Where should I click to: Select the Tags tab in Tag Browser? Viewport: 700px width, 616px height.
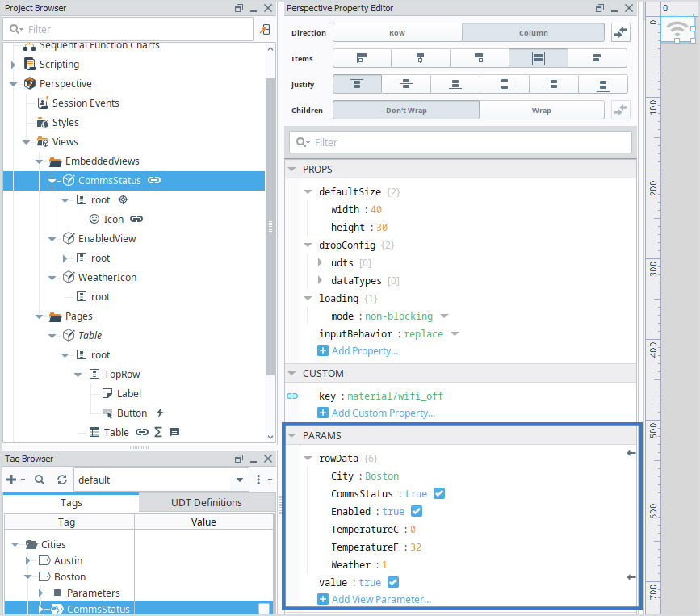[x=70, y=502]
